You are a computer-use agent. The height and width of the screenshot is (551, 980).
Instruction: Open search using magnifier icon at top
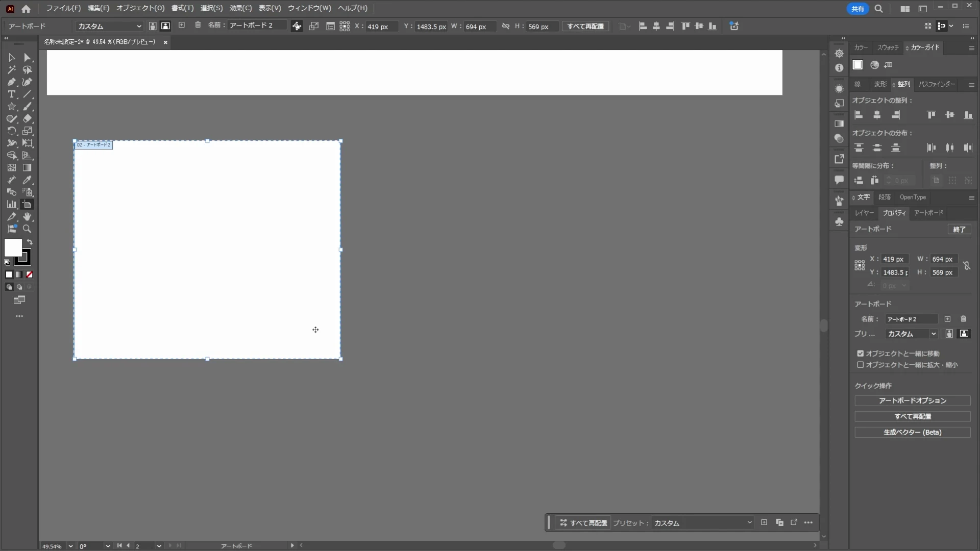click(878, 9)
